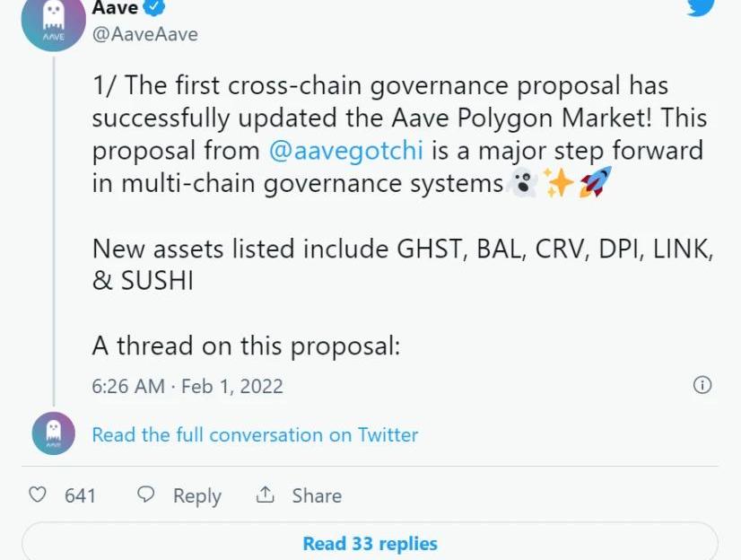
Task: Click the reply speech bubble icon
Action: click(146, 494)
